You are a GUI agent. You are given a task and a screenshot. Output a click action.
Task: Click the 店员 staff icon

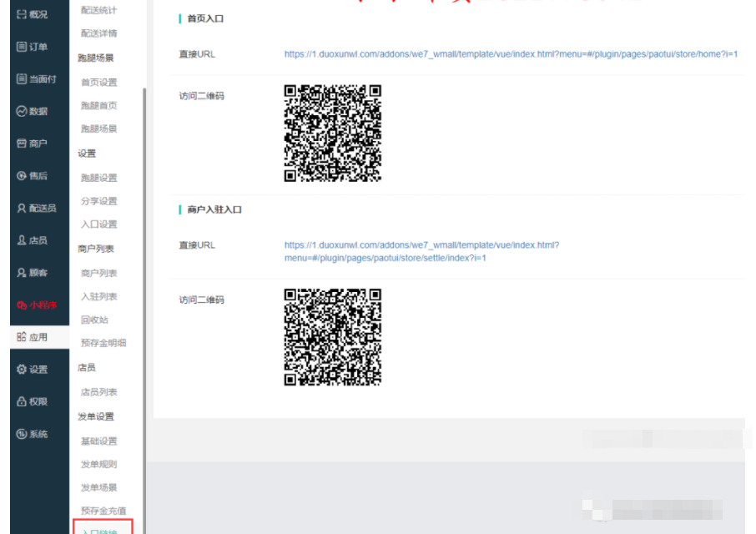coord(22,240)
